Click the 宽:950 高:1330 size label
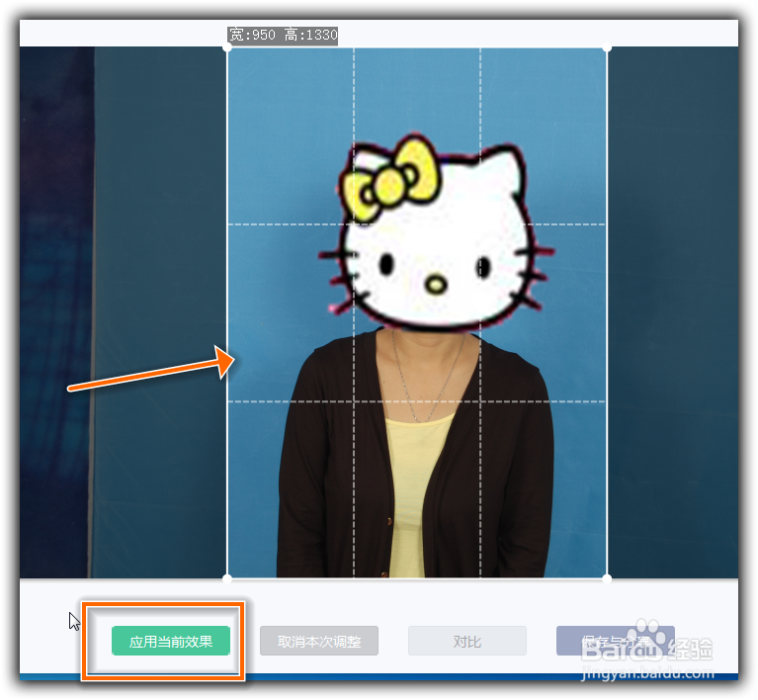 click(283, 35)
